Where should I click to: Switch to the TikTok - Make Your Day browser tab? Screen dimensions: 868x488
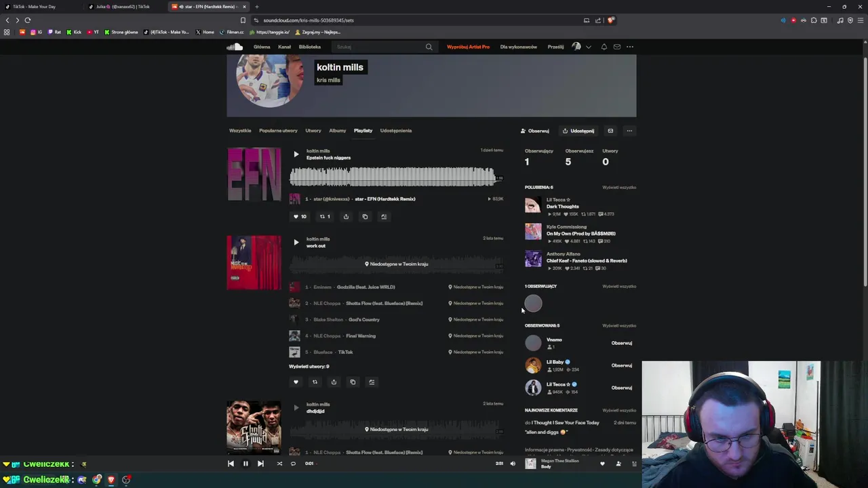[x=34, y=7]
